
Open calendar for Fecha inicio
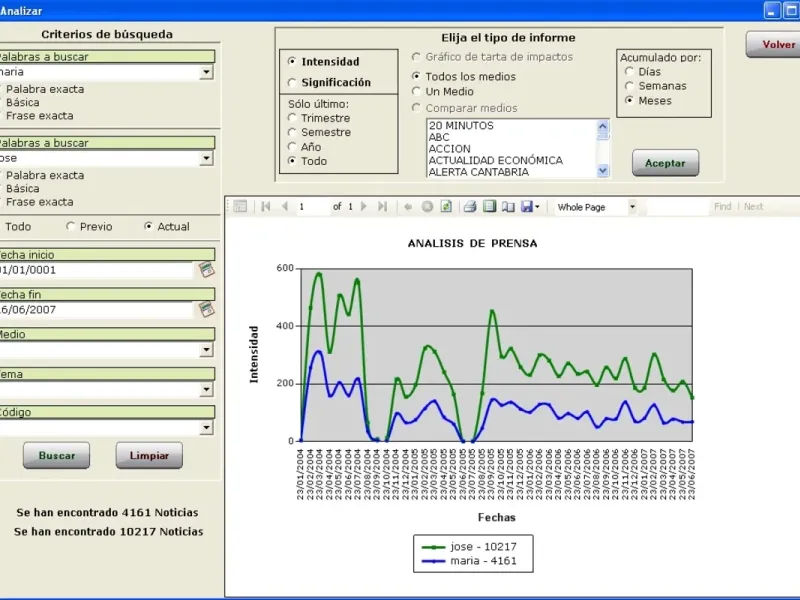(207, 269)
